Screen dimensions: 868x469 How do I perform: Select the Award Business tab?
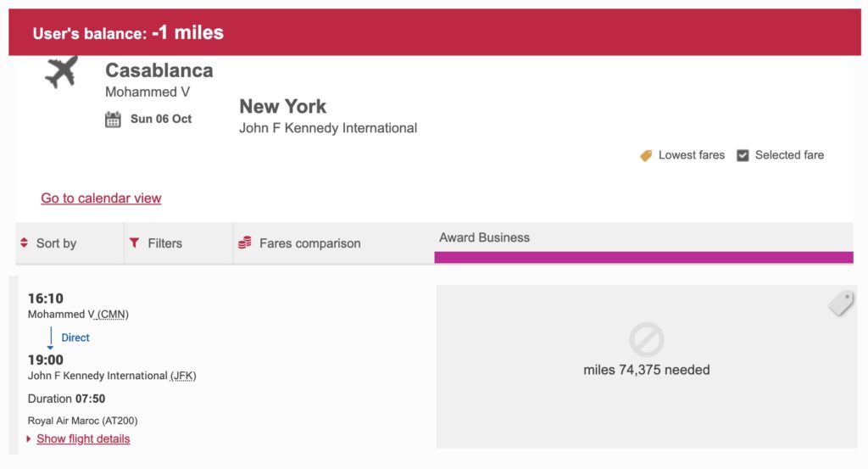pyautogui.click(x=485, y=237)
